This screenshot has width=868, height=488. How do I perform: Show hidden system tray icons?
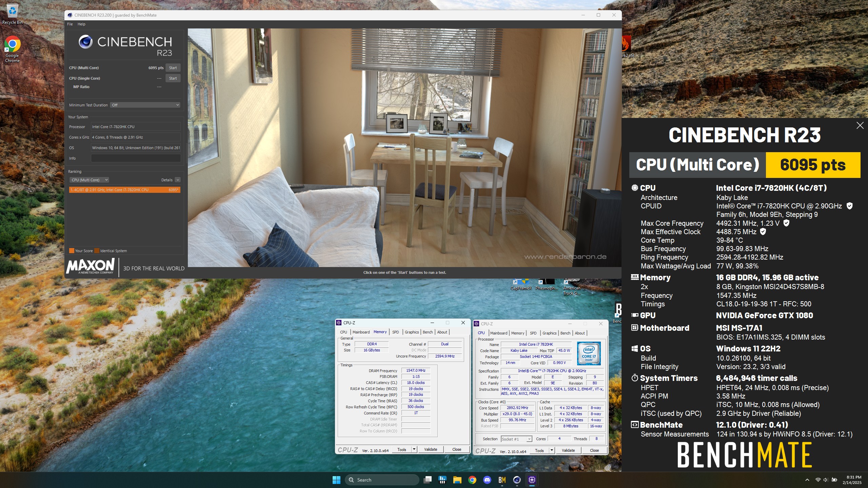(x=807, y=480)
